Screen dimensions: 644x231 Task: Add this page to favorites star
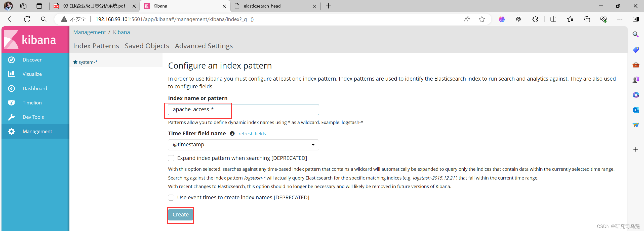pos(482,19)
